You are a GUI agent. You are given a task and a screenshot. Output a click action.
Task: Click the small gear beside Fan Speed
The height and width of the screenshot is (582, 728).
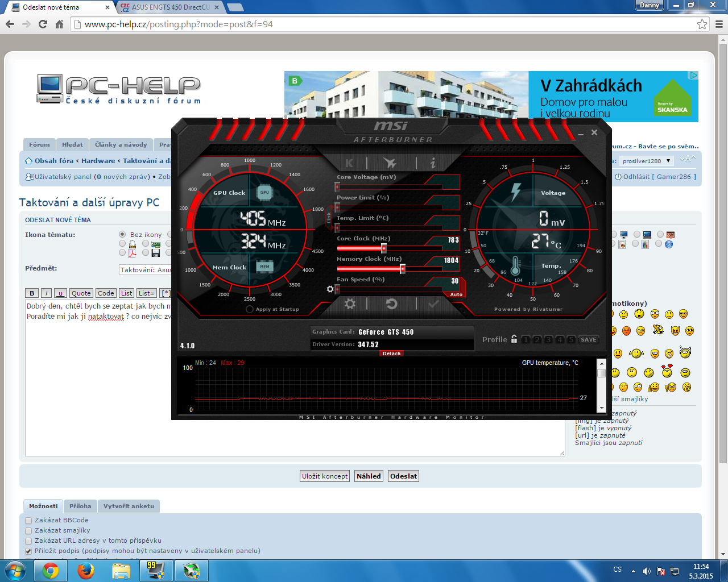point(330,289)
